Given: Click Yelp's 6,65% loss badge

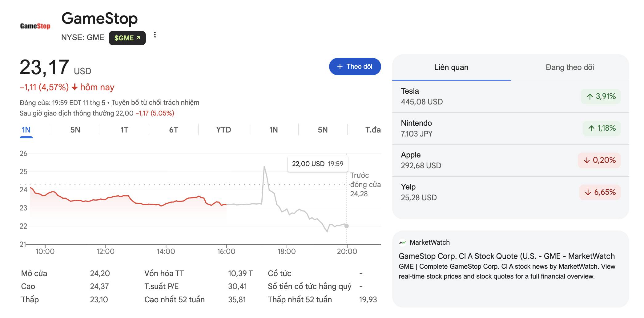Looking at the screenshot, I should 600,192.
